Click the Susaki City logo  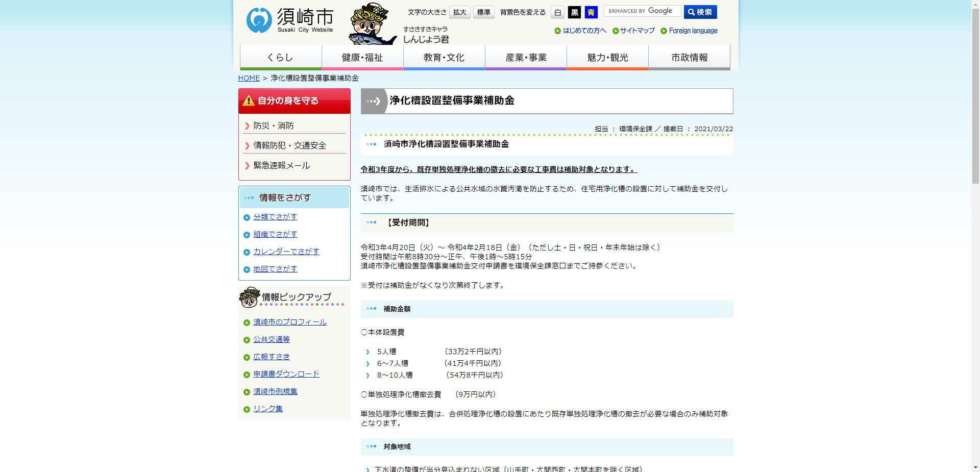coord(289,20)
